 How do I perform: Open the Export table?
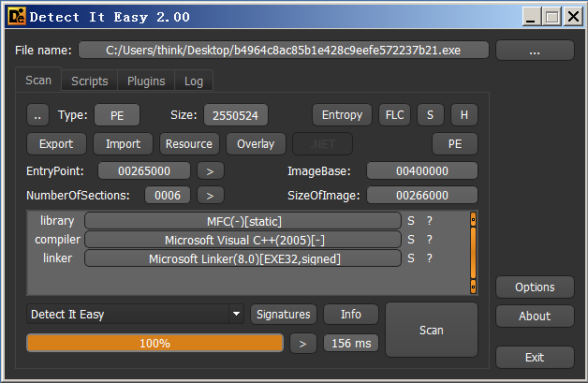point(56,143)
